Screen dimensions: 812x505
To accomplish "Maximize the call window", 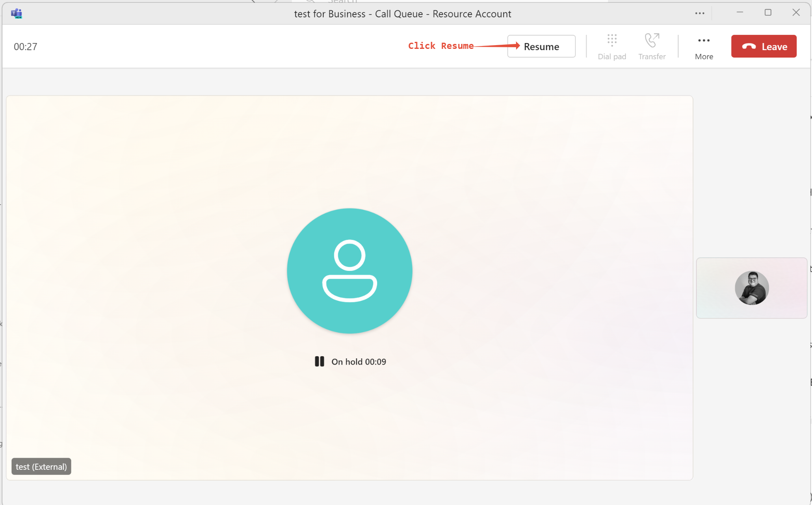I will 768,12.
